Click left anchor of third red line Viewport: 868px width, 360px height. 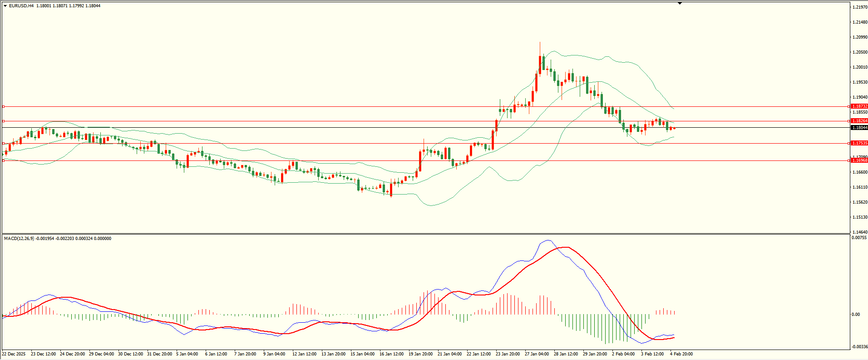point(3,143)
